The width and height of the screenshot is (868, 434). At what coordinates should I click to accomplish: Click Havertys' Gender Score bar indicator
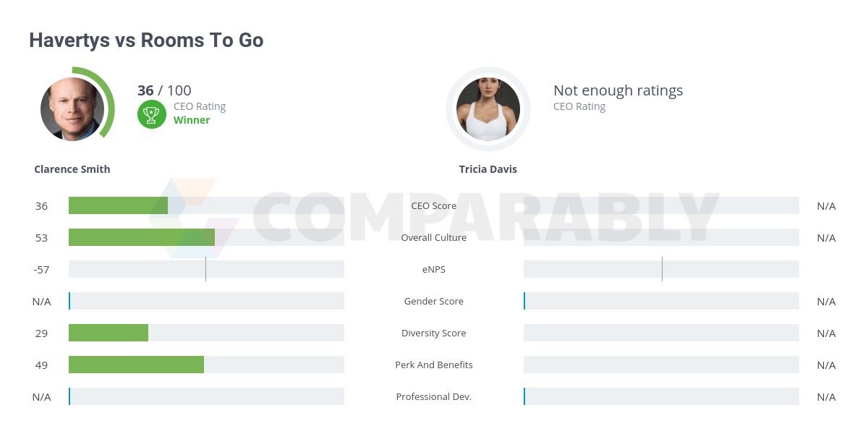tap(69, 301)
